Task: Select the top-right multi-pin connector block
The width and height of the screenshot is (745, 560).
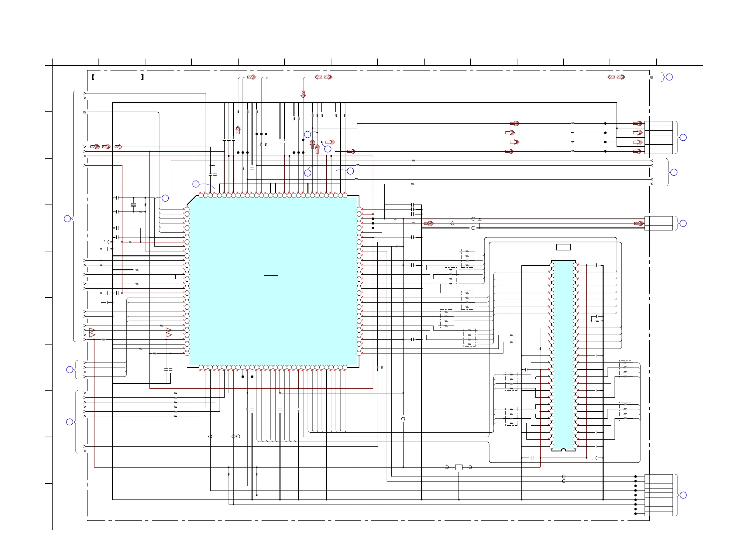Action: (658, 137)
